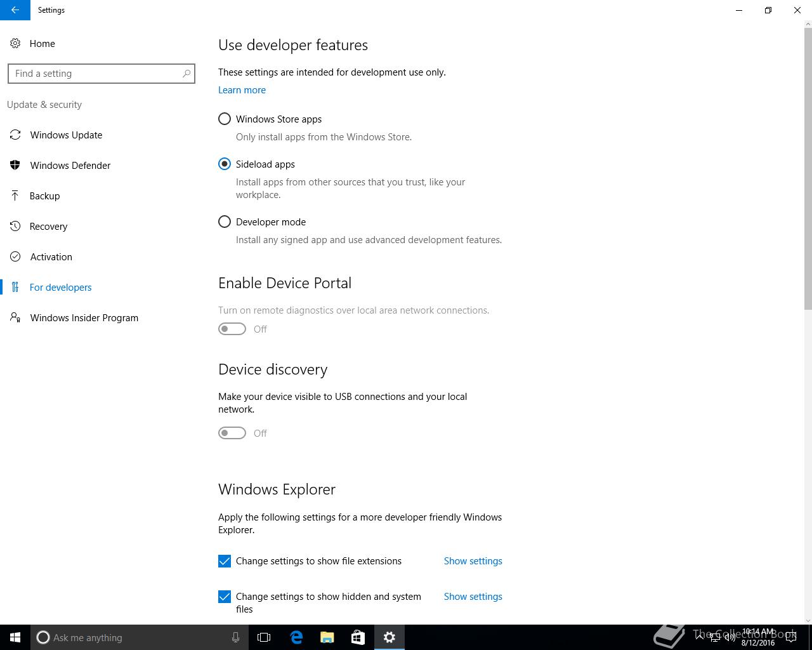Viewport: 812px width, 650px height.
Task: Uncheck show file extensions checkbox
Action: tap(225, 561)
